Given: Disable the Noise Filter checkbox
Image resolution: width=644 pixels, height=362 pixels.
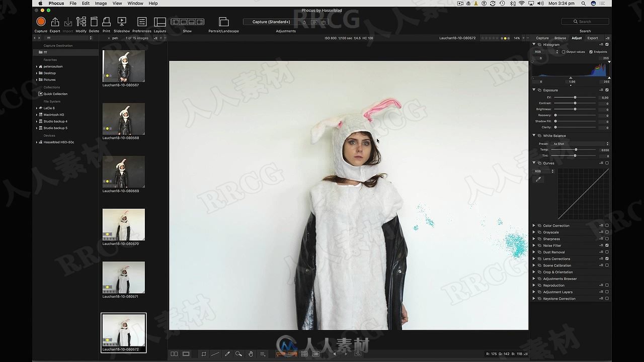Looking at the screenshot, I should (x=607, y=245).
